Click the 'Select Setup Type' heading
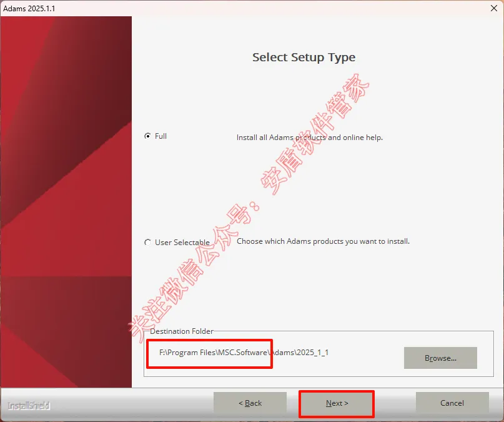The width and height of the screenshot is (504, 422). coord(304,58)
